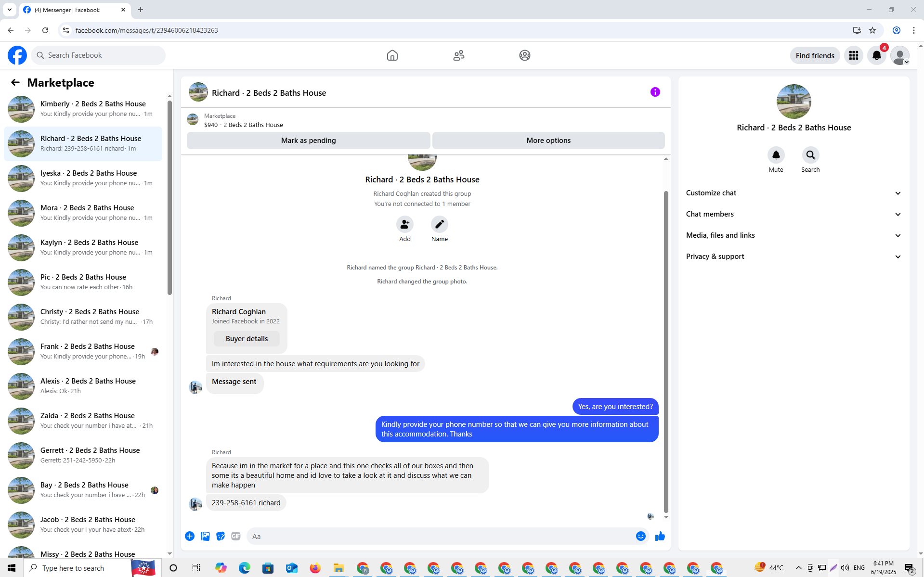Choose a sticker in composer

pos(221,536)
